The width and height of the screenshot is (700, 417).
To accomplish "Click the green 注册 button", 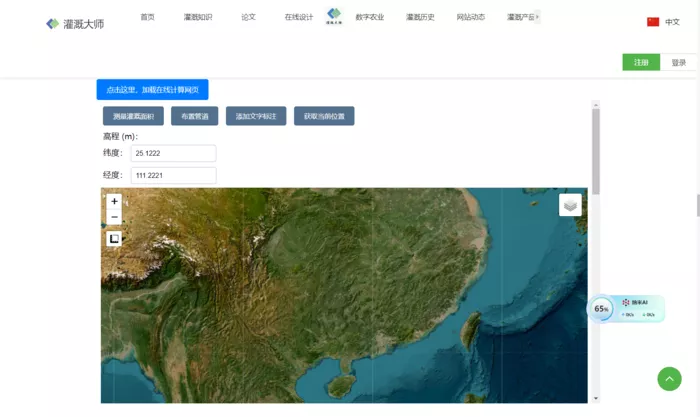I will 641,63.
